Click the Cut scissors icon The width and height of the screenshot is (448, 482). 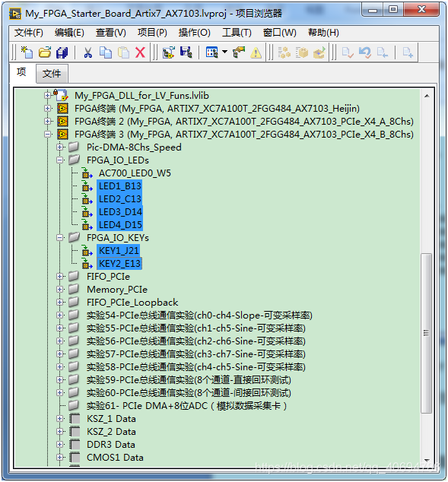(x=88, y=52)
